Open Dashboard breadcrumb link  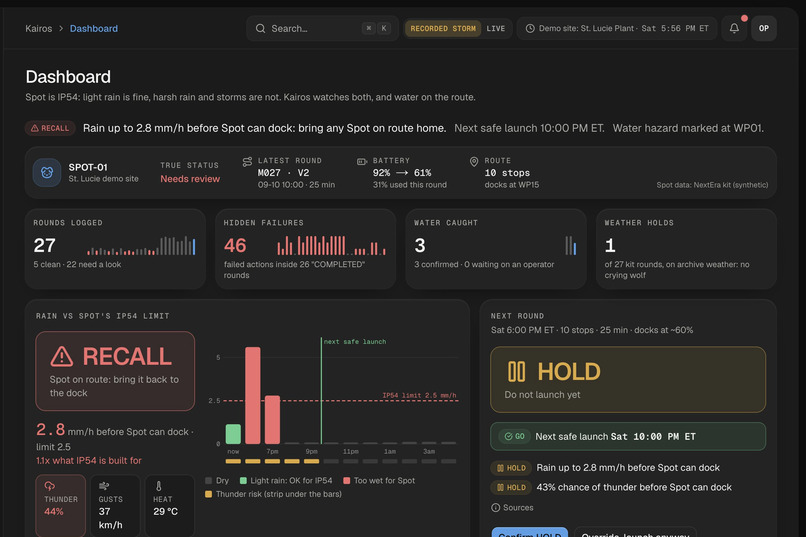[x=94, y=28]
